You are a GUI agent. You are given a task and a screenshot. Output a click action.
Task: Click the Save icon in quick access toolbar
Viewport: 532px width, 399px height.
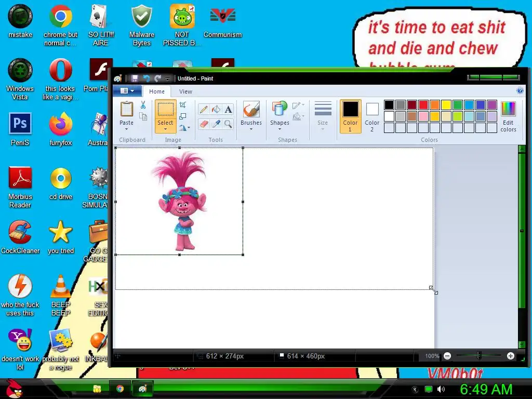[x=135, y=78]
